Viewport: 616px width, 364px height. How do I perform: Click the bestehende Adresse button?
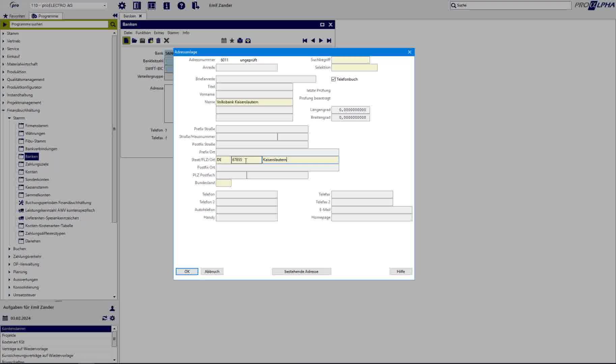click(x=301, y=271)
